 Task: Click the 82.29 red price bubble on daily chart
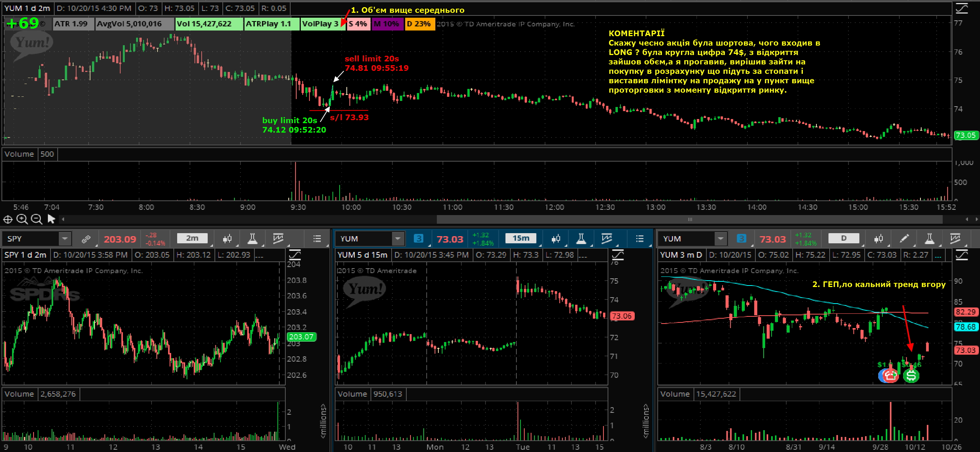point(966,312)
